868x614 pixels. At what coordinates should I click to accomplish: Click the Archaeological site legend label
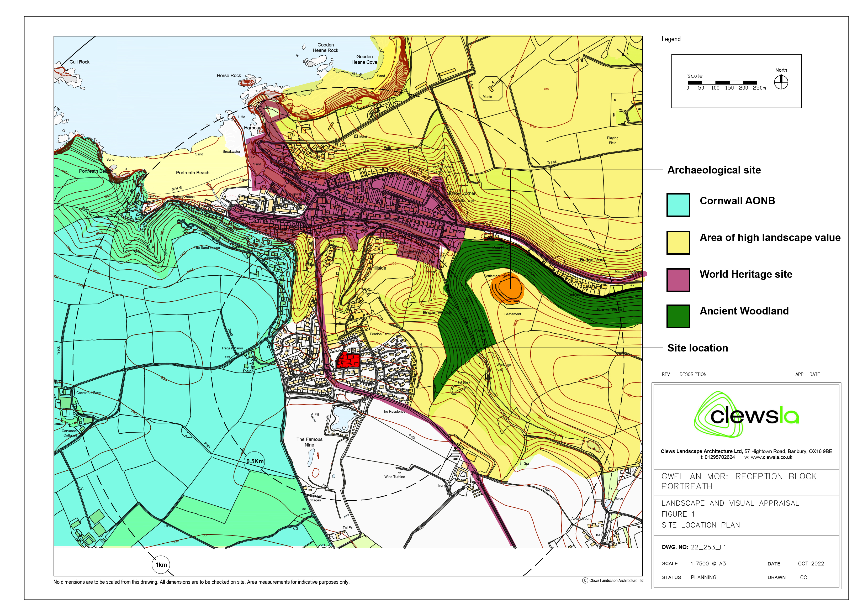click(x=714, y=170)
